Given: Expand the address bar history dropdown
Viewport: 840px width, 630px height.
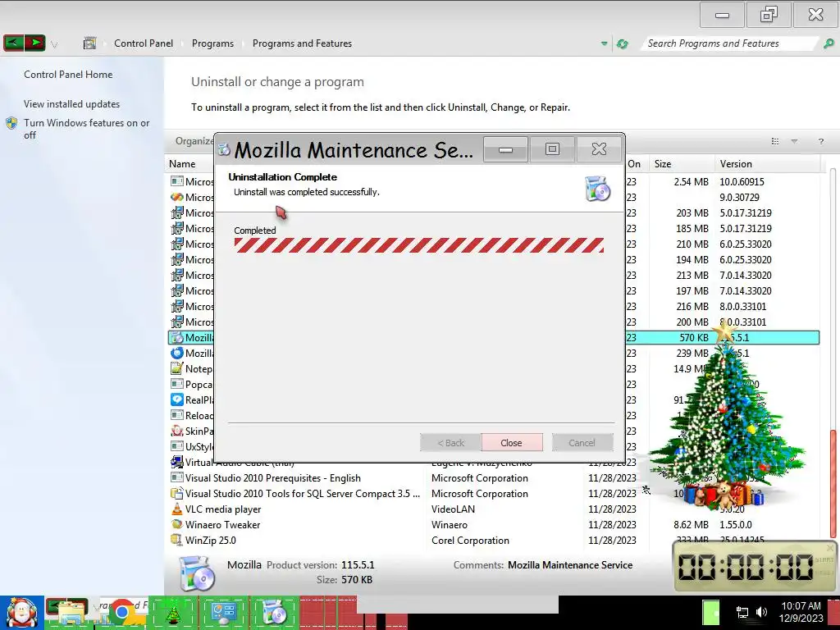Looking at the screenshot, I should coord(604,44).
